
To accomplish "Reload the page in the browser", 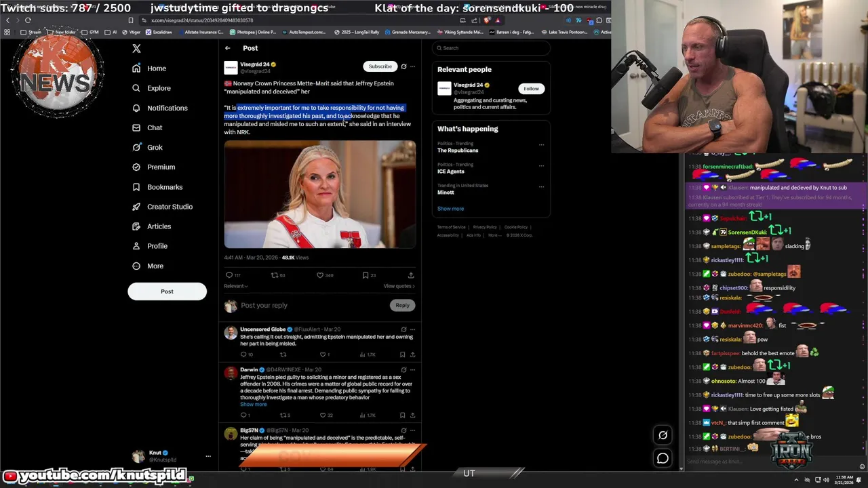I will click(x=28, y=20).
